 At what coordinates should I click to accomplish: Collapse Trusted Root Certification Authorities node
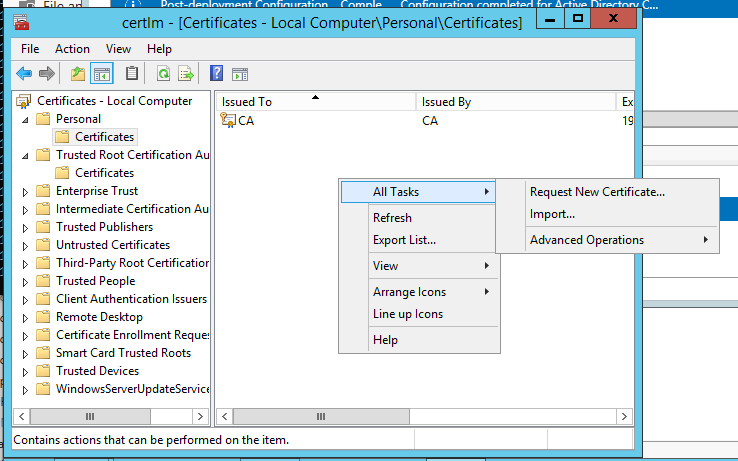point(25,156)
